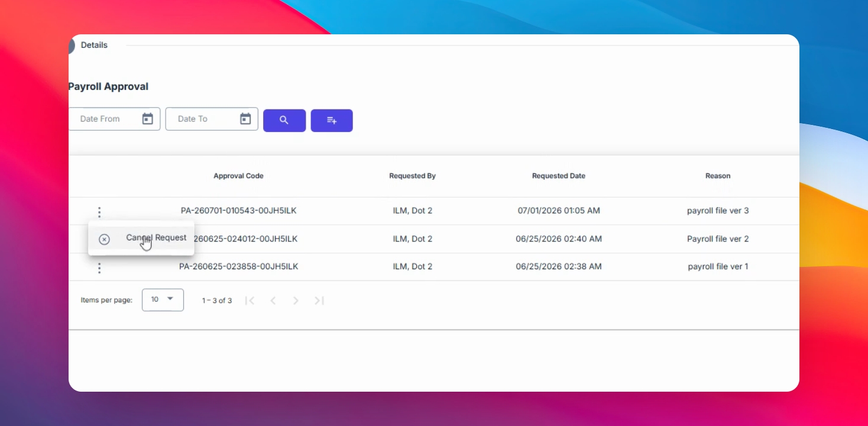This screenshot has height=426, width=868.
Task: Click the add-list new request button
Action: click(x=332, y=120)
